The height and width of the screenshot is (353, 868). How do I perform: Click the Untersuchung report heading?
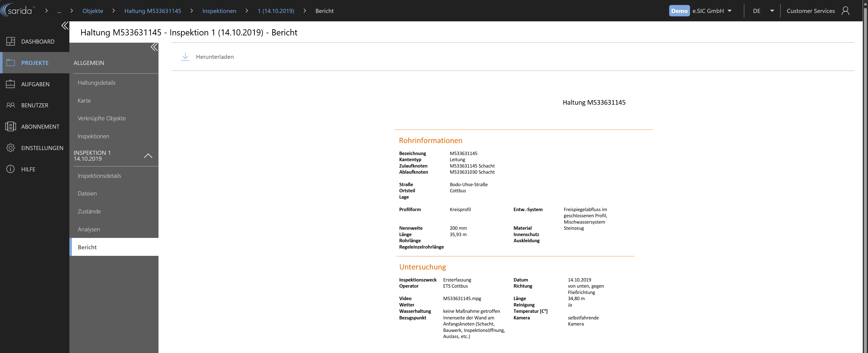[x=422, y=267]
